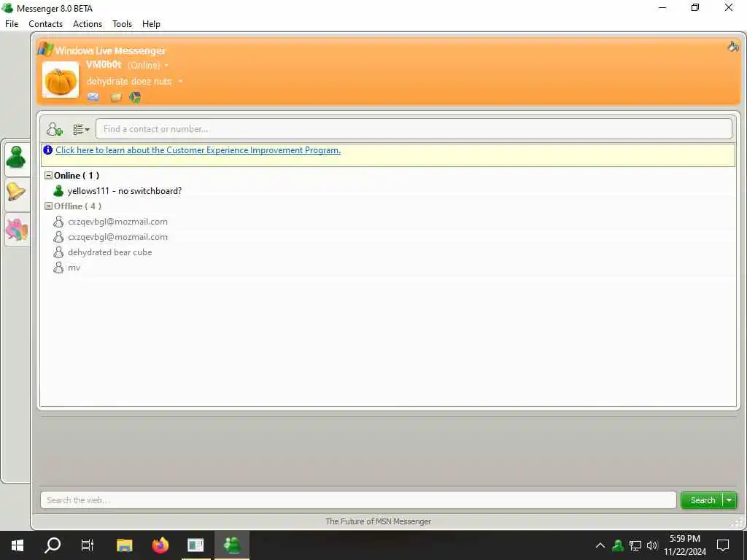Open the Windows Start menu
Viewport: 747px width, 560px height.
pos(18,545)
